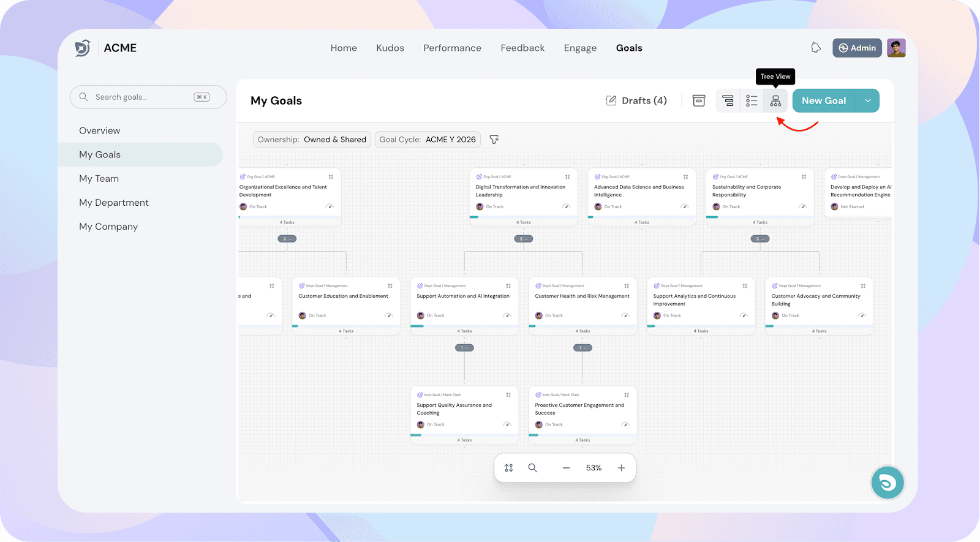Click the search icon in zoom toolbar
Image resolution: width=980 pixels, height=542 pixels.
pos(533,468)
